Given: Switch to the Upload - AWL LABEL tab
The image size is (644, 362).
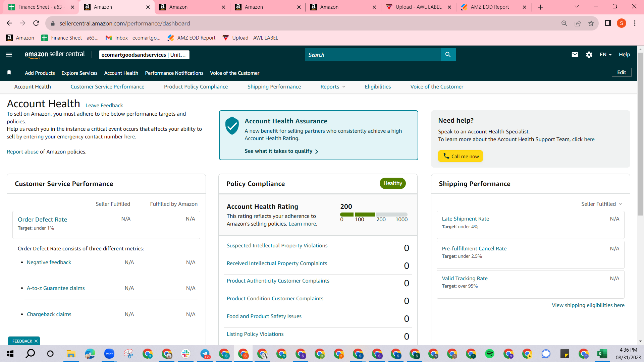Looking at the screenshot, I should pos(419,7).
